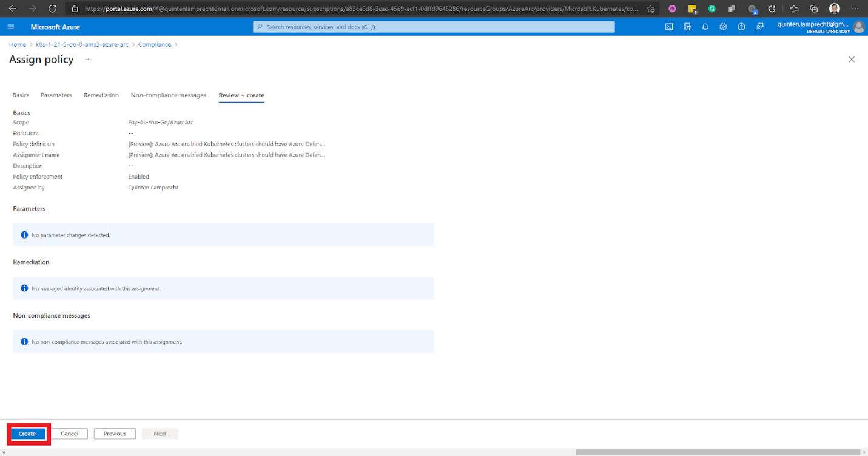Switch to the Parameters tab

pos(56,95)
